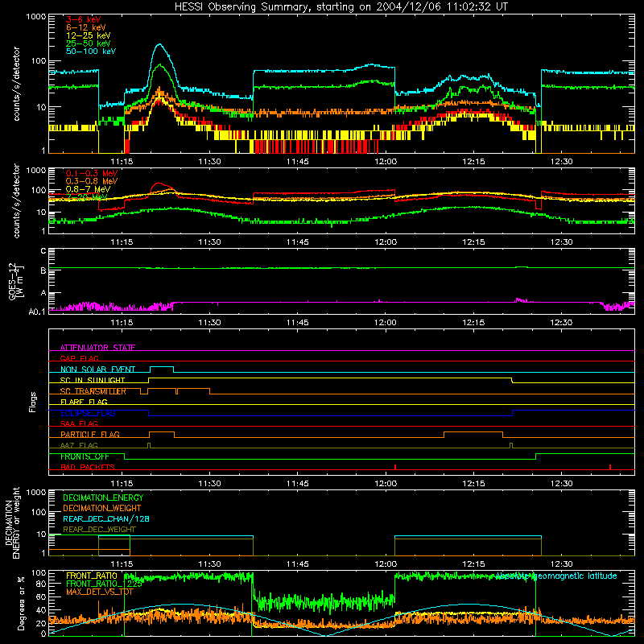
Task: Select the ATTENUATOR_STATE flag label
Action: [97, 348]
